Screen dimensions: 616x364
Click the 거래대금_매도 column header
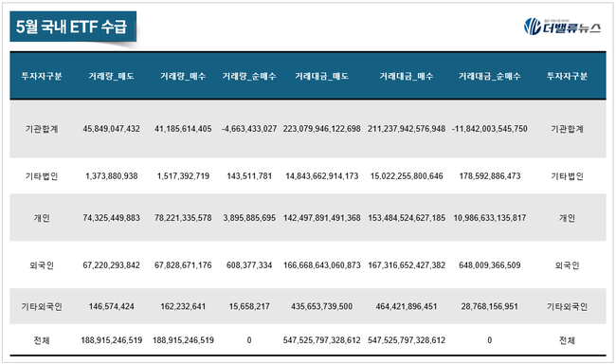(x=321, y=76)
